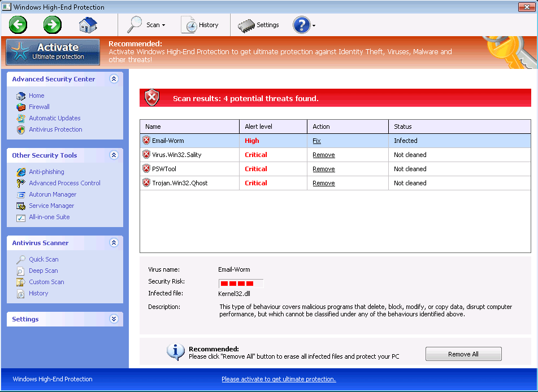Open the Home house icon in toolbar
Image resolution: width=538 pixels, height=392 pixels.
[x=88, y=25]
